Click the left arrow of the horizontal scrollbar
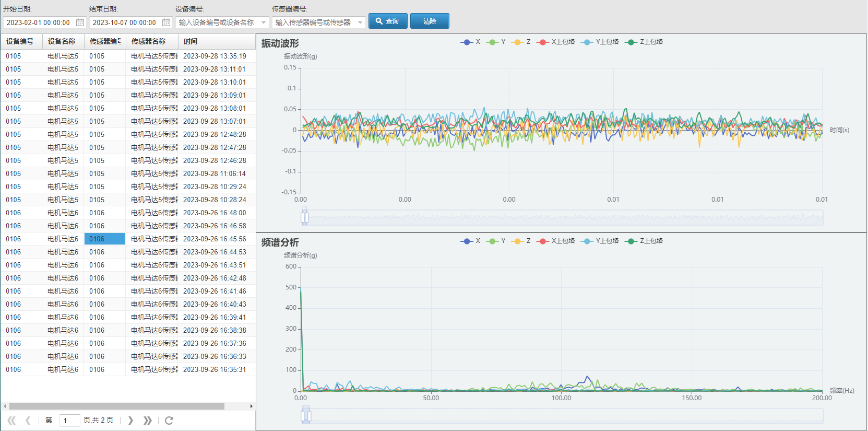This screenshot has height=431, width=868. [x=5, y=406]
